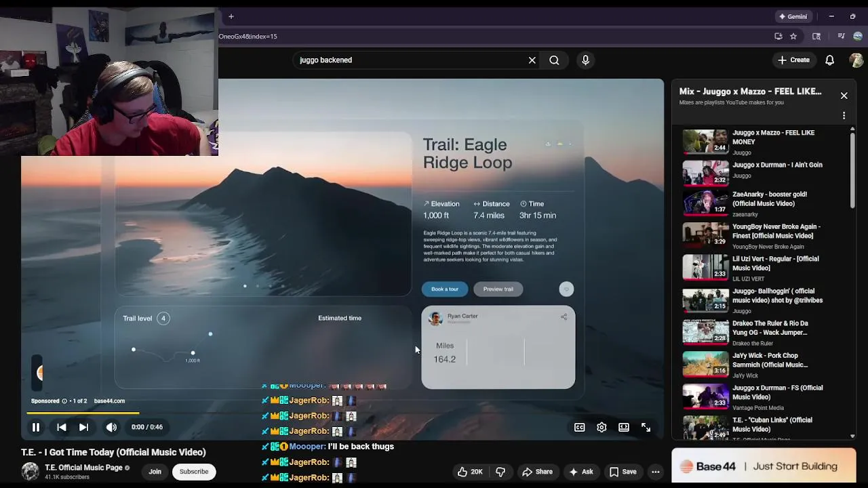Open a new browser tab with plus
The image size is (868, 488).
[x=231, y=16]
